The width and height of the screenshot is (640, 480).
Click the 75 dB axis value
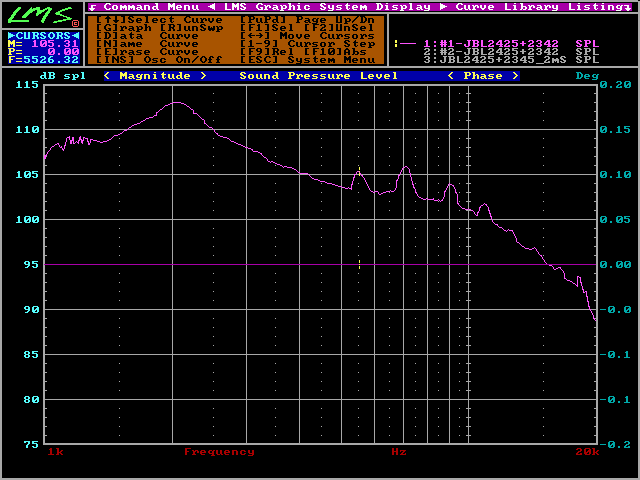click(31, 444)
